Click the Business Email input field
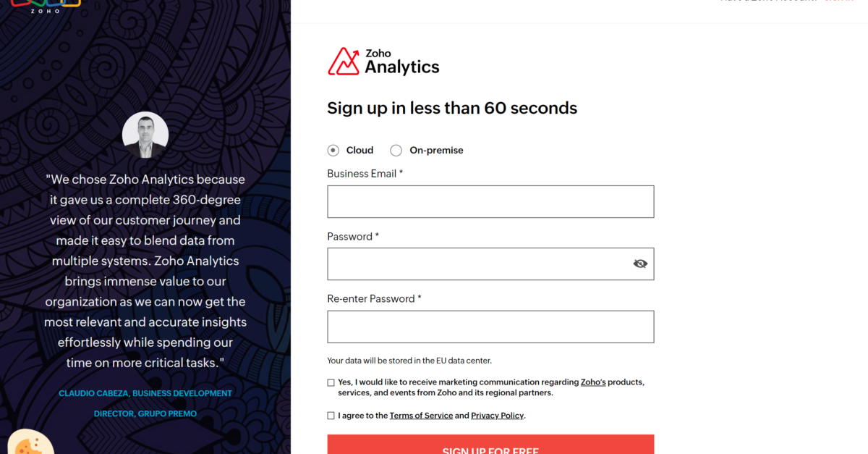 click(490, 201)
